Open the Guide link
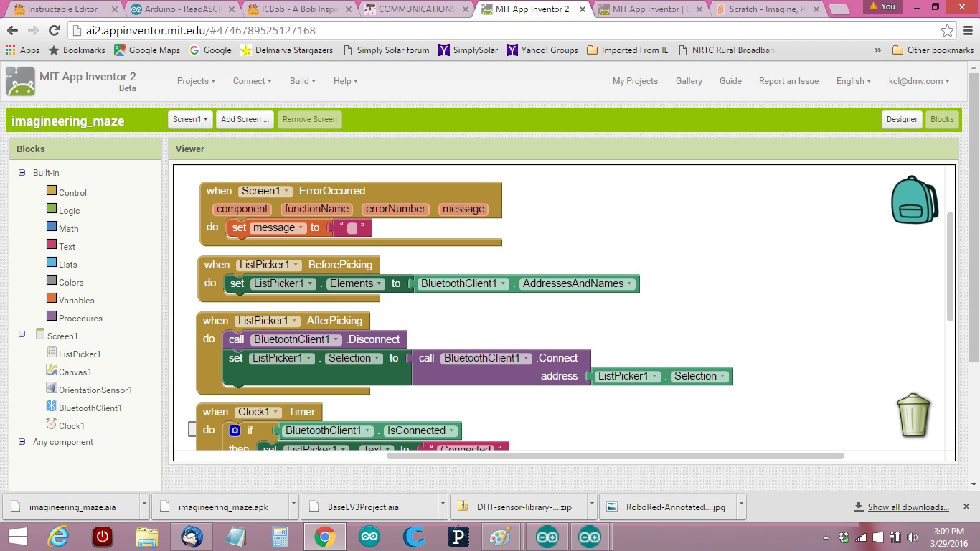980x551 pixels. (x=730, y=81)
